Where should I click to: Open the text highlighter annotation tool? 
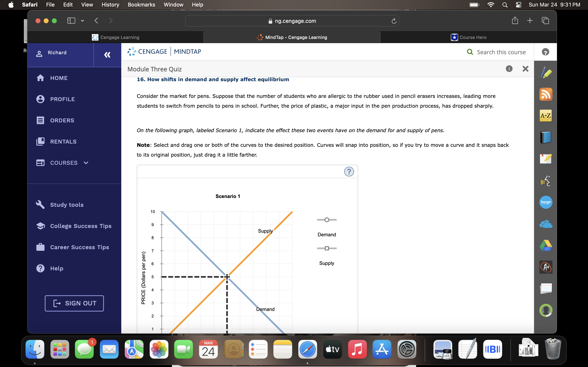click(546, 72)
